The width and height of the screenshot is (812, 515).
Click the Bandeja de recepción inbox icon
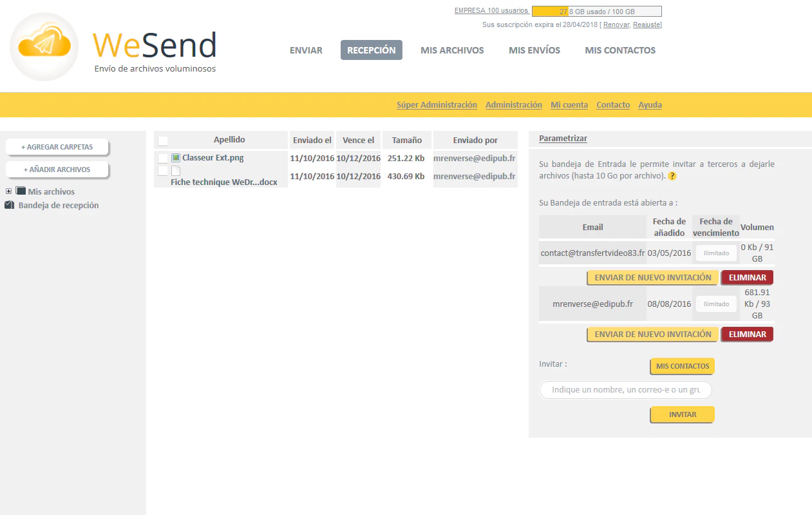9,206
